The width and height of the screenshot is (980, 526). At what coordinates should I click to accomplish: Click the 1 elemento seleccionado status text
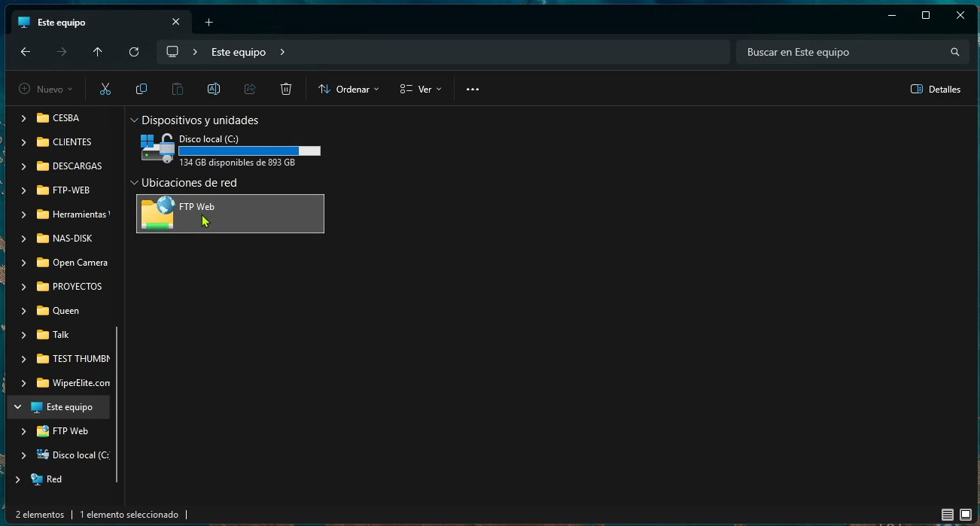(129, 515)
